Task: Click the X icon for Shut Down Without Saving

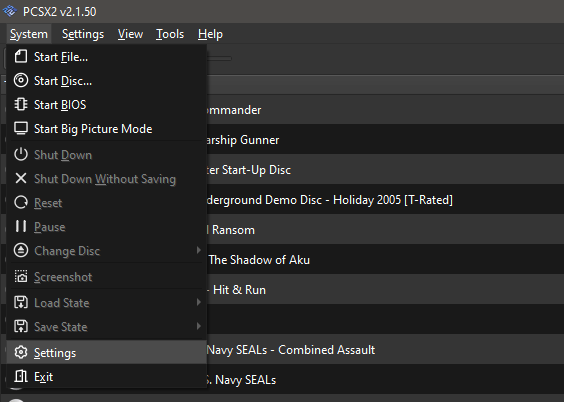Action: point(21,178)
